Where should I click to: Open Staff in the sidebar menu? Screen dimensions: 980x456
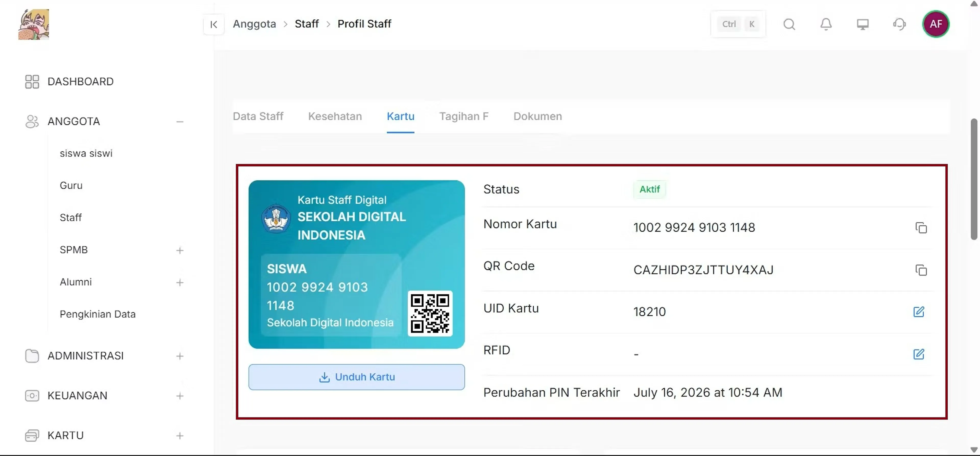(x=71, y=218)
